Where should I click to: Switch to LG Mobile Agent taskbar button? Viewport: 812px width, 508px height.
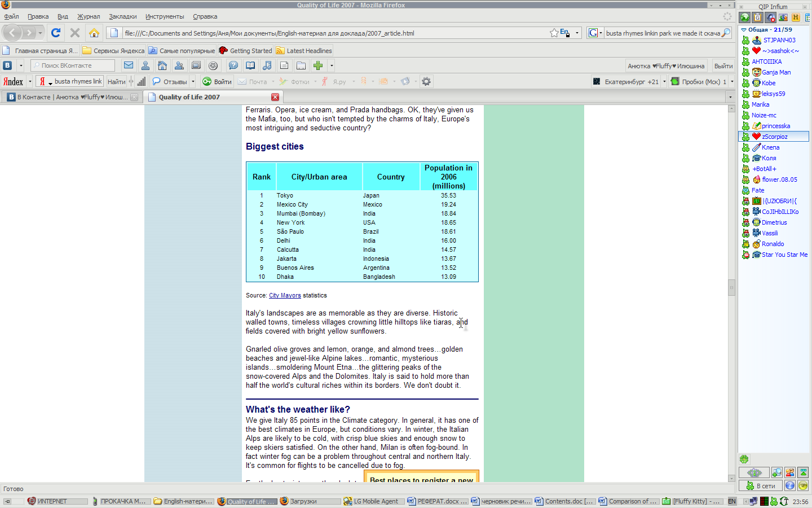click(373, 501)
